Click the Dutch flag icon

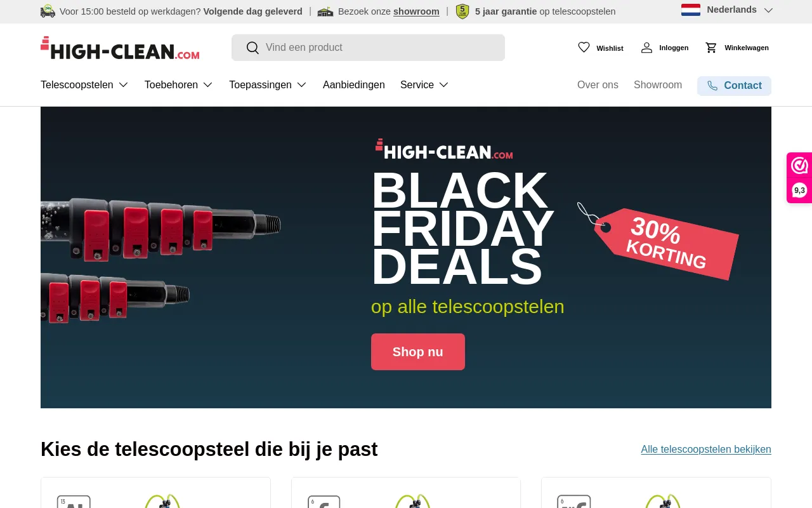tap(691, 10)
